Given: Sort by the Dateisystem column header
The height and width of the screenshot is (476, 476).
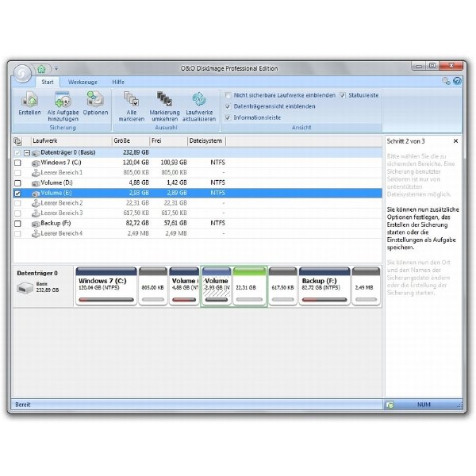Looking at the screenshot, I should 207,141.
